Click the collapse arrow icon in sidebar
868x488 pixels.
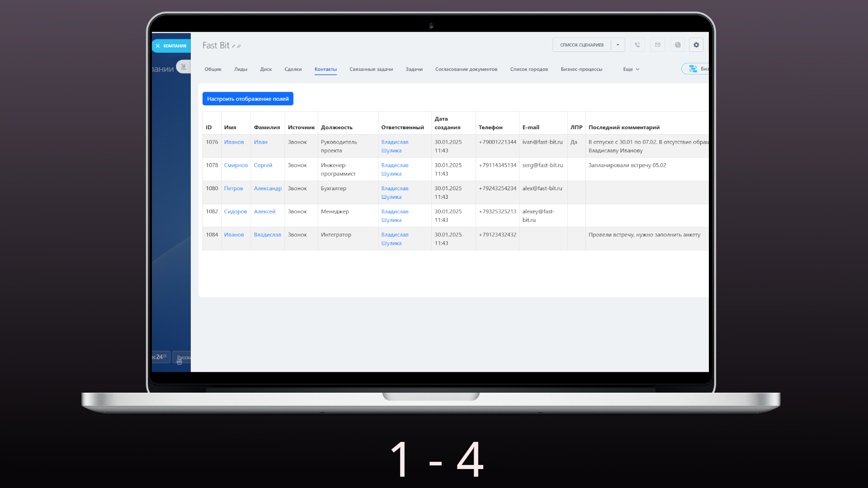(x=183, y=66)
